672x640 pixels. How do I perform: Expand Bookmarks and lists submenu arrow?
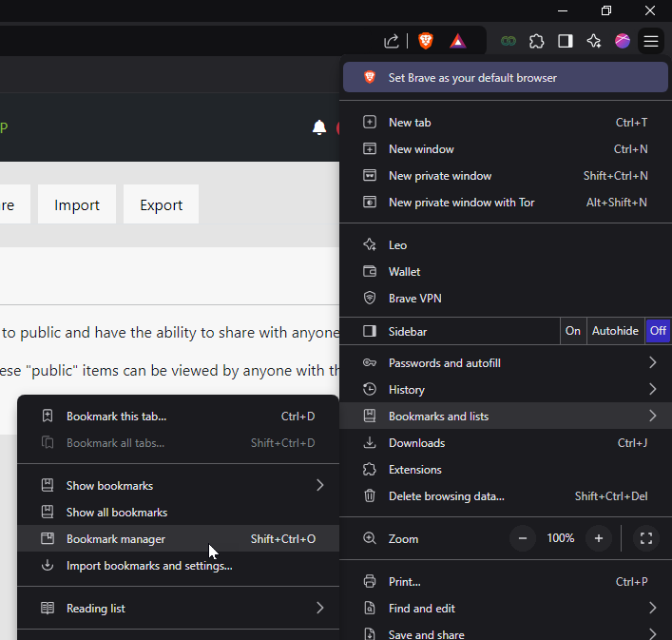[x=652, y=417]
